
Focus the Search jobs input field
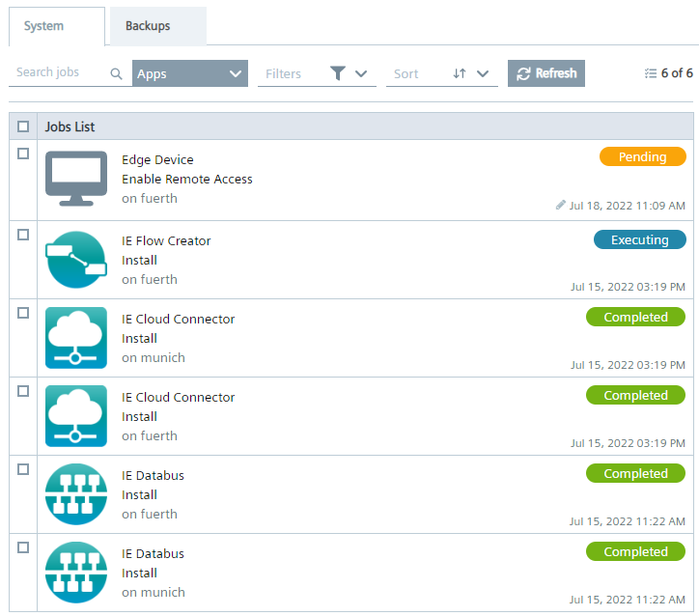click(x=58, y=73)
